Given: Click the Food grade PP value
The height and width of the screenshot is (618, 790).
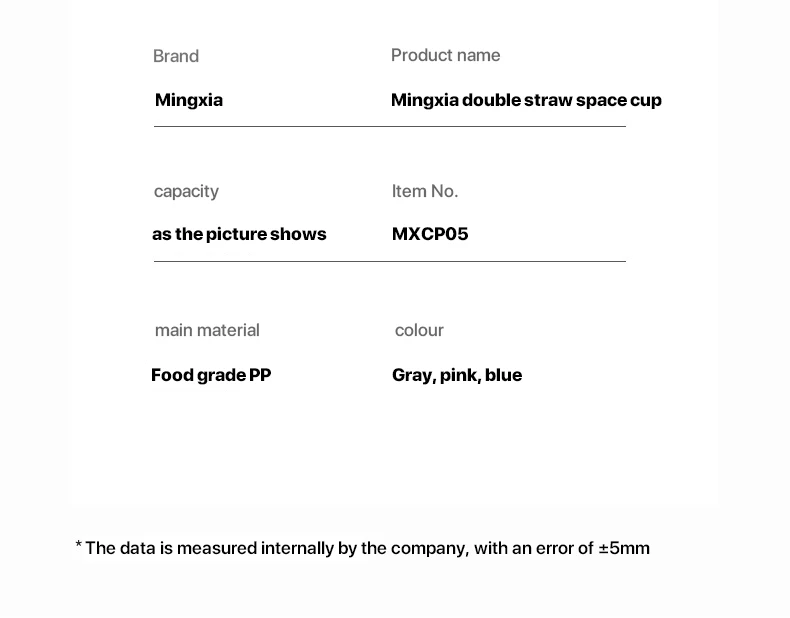Looking at the screenshot, I should 211,375.
